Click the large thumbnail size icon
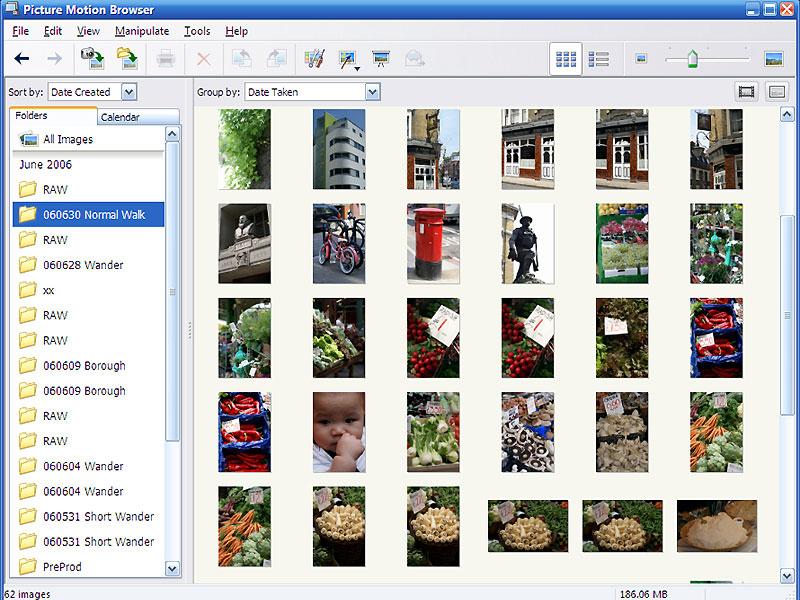The image size is (800, 600). tap(774, 59)
